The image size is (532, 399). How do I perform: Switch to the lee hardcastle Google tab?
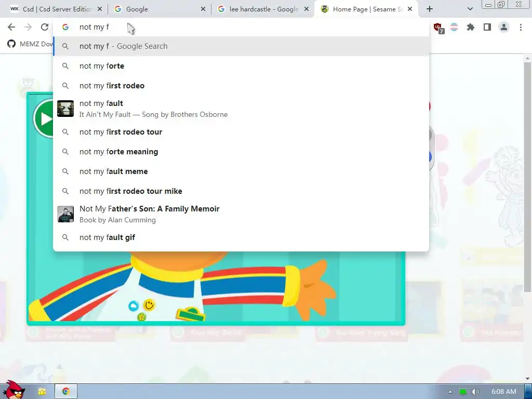pyautogui.click(x=263, y=9)
